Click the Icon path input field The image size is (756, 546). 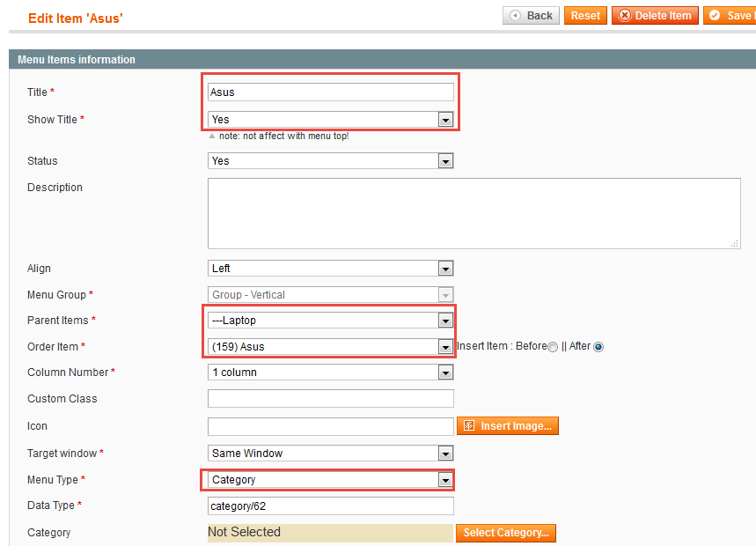pyautogui.click(x=331, y=426)
